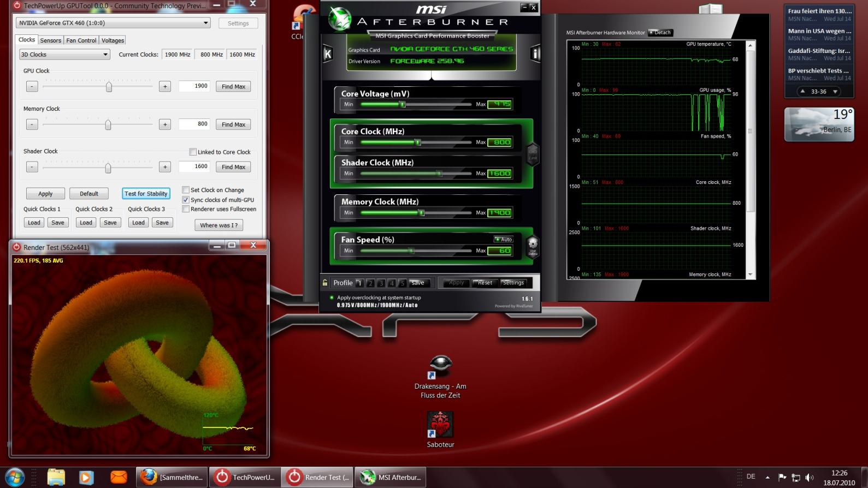Save to Quick Clocks 3 preset
868x488 pixels.
(x=162, y=223)
